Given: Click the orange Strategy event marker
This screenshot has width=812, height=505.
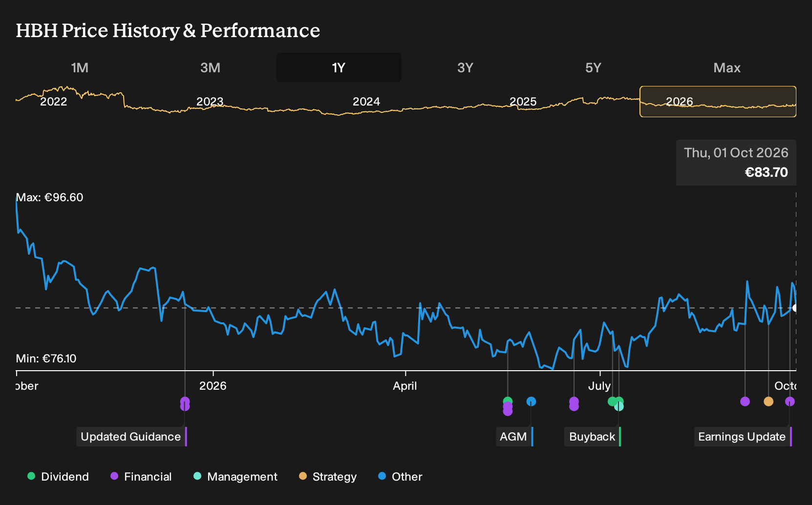Looking at the screenshot, I should [x=769, y=401].
